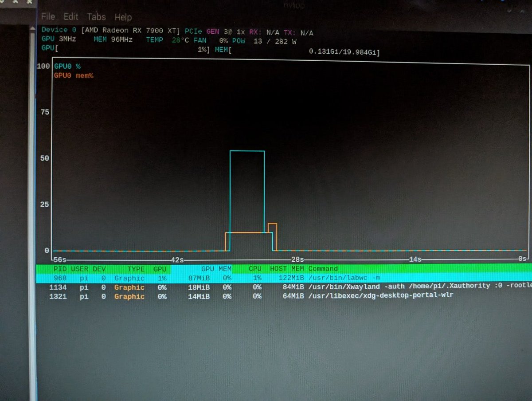The width and height of the screenshot is (532, 401).
Task: Click the '14s' time axis label
Action: click(415, 259)
